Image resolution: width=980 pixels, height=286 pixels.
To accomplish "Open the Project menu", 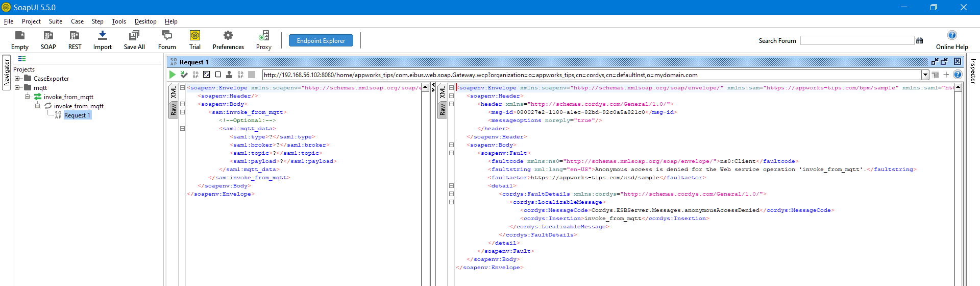I will 31,21.
